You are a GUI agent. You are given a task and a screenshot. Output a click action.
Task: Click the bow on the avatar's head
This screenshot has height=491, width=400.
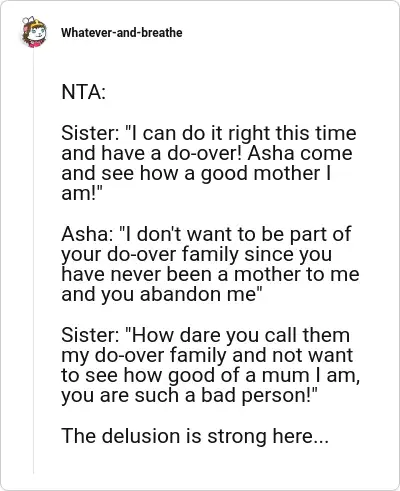coord(27,20)
